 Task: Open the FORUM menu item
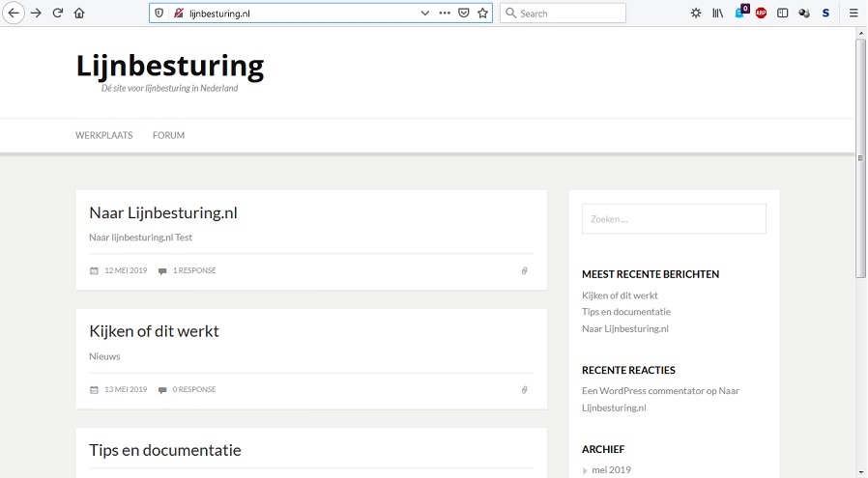[169, 135]
